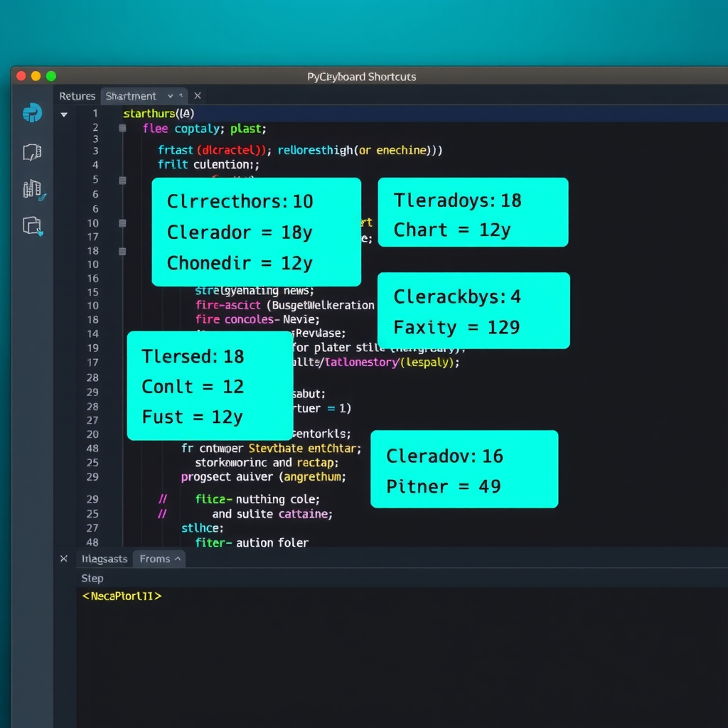Close the Shartment editor tab
The width and height of the screenshot is (728, 728).
tap(198, 96)
